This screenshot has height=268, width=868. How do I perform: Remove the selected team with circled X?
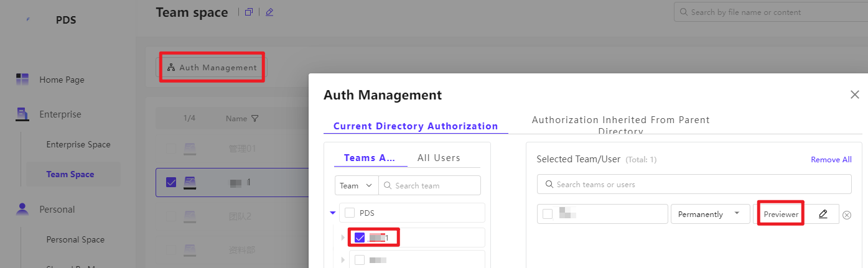pos(847,215)
